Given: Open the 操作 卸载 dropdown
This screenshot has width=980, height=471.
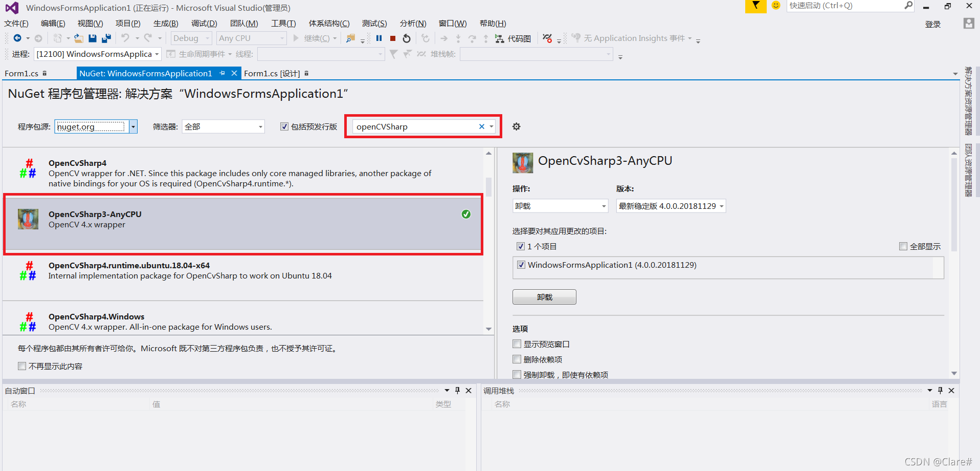Looking at the screenshot, I should [604, 206].
